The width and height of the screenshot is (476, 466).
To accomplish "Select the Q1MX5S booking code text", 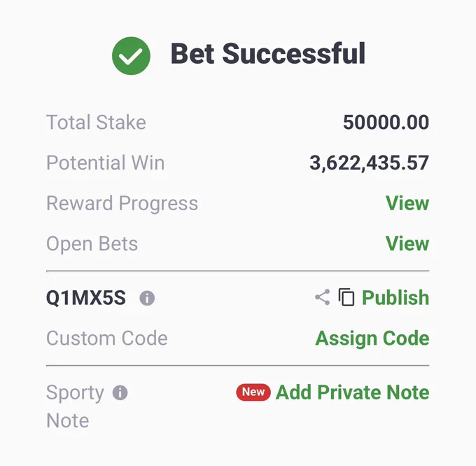I will (86, 298).
